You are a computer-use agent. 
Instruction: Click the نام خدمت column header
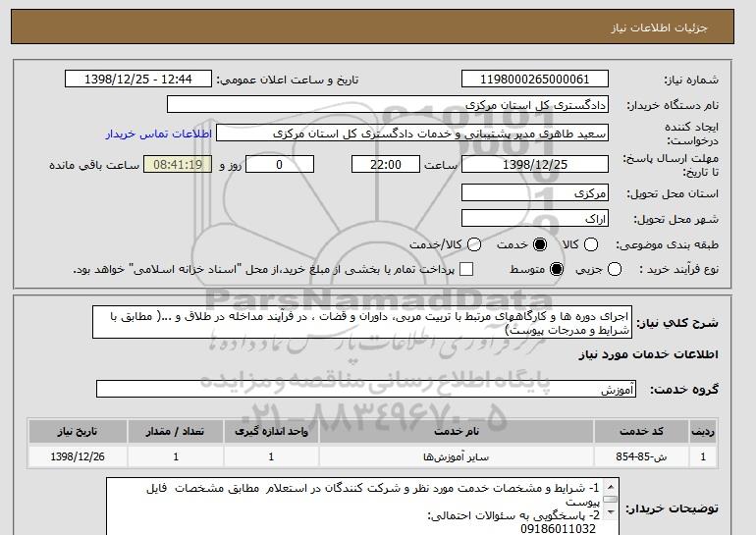(457, 431)
